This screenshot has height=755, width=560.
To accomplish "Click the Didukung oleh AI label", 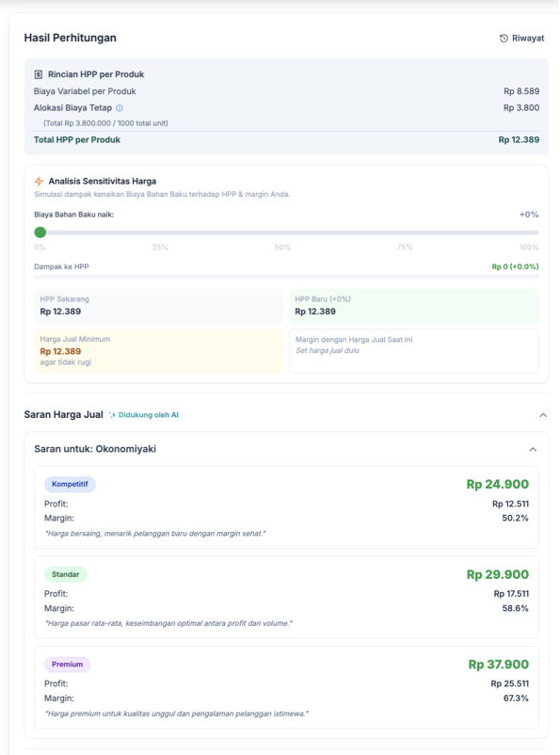I will (149, 414).
